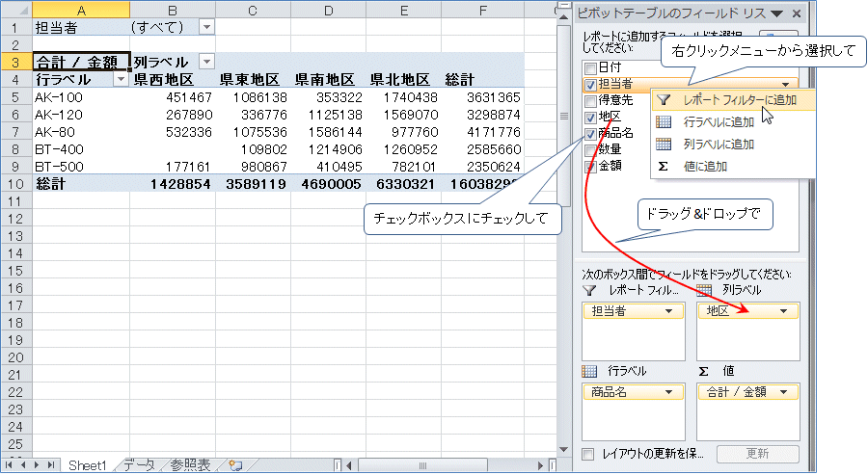Screen dimensions: 868x475
Task: Uncheck the 地区 field checkbox
Action: 589,117
